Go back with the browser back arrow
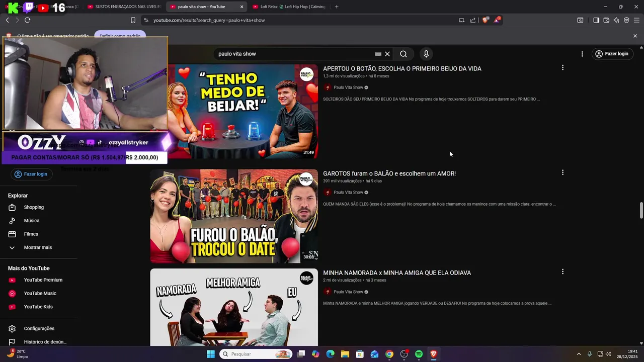644x362 pixels. [7, 20]
